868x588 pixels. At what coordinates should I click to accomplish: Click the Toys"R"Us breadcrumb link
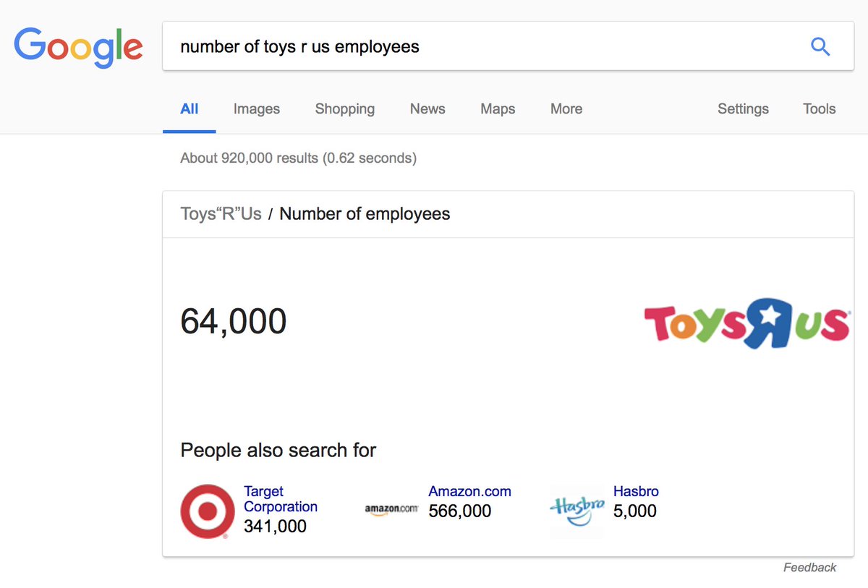point(221,214)
